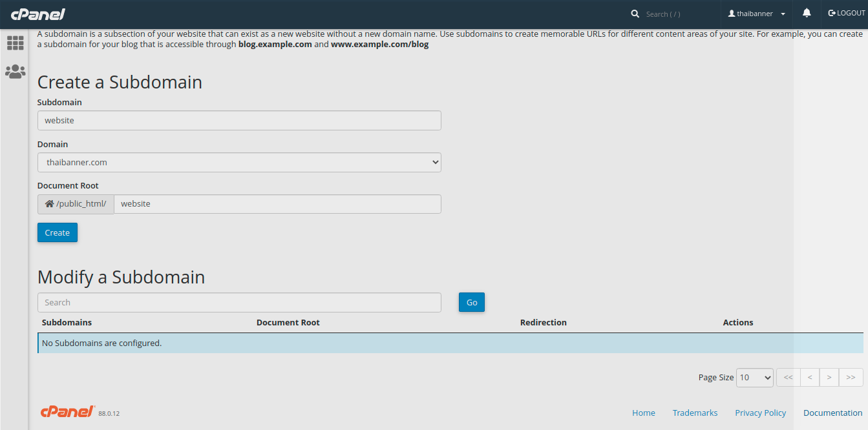Click the Subdomain name input field
Screen dimensions: 868x430
pyautogui.click(x=239, y=121)
